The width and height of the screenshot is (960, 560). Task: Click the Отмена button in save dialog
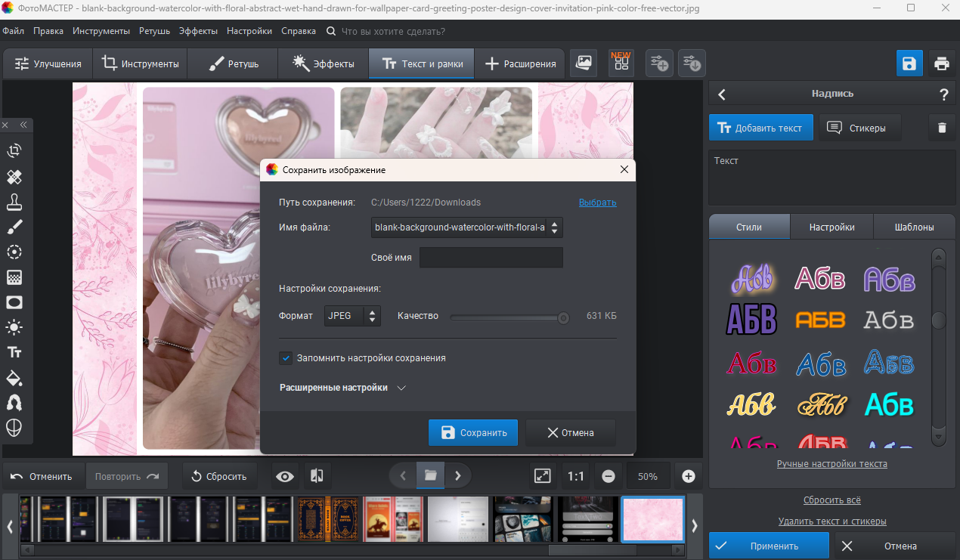(571, 433)
